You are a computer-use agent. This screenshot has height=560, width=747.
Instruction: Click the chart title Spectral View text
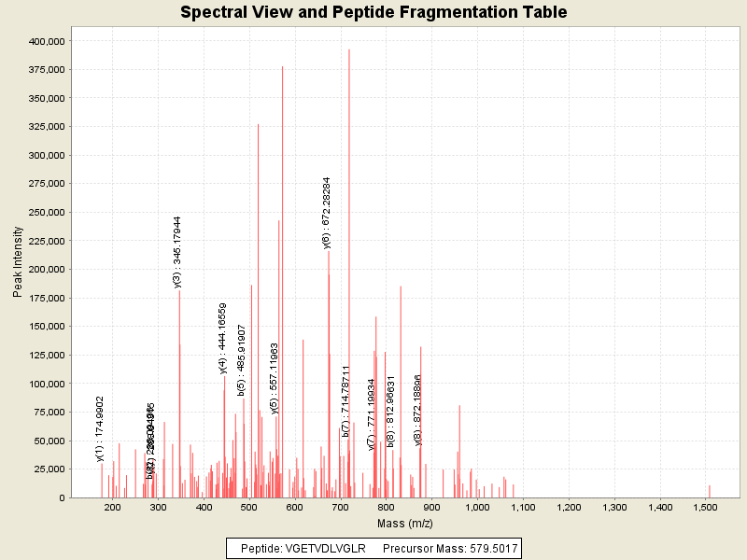pyautogui.click(x=373, y=13)
